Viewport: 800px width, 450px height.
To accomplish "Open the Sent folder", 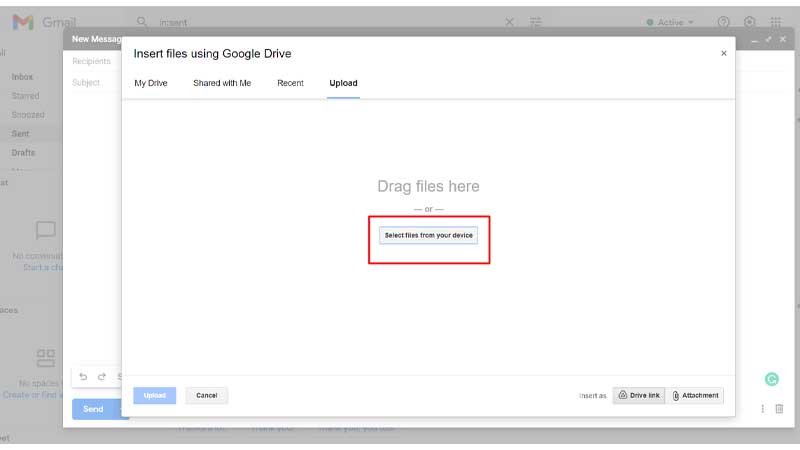I will tap(20, 134).
